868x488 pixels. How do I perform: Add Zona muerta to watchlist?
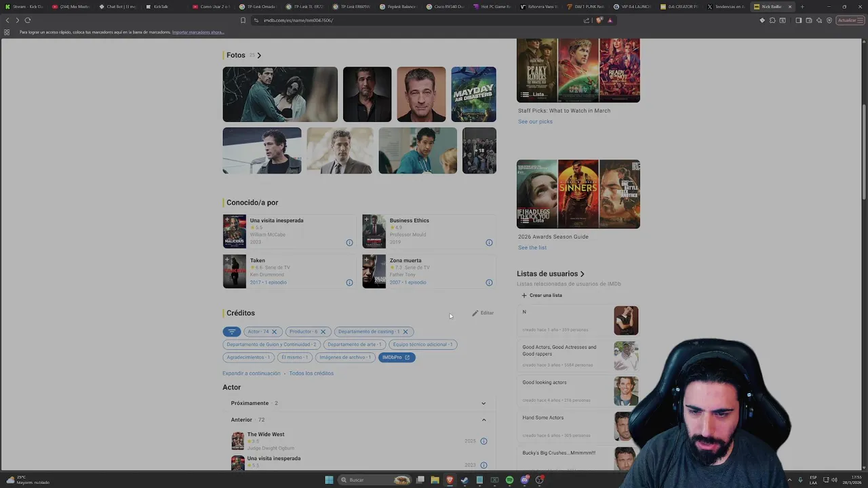pos(366,259)
